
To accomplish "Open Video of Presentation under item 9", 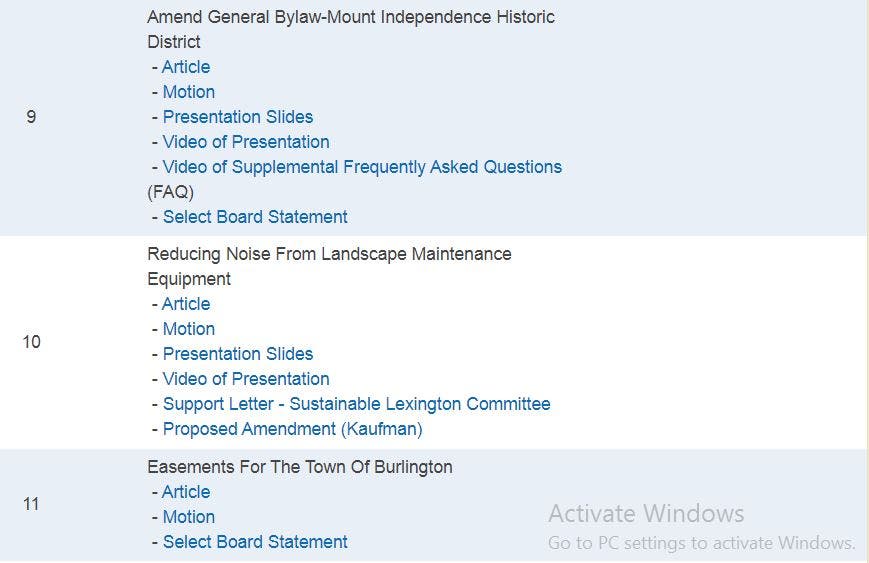I will point(246,142).
